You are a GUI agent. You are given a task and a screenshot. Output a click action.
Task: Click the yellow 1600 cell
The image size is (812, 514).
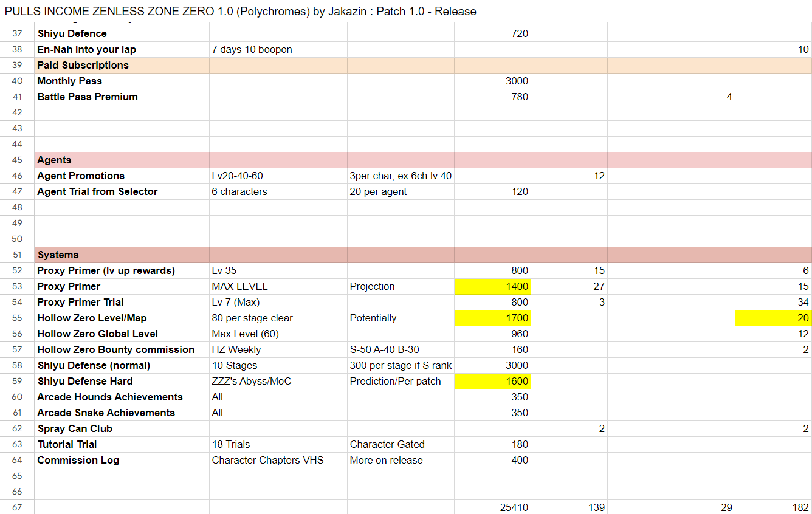(x=492, y=381)
